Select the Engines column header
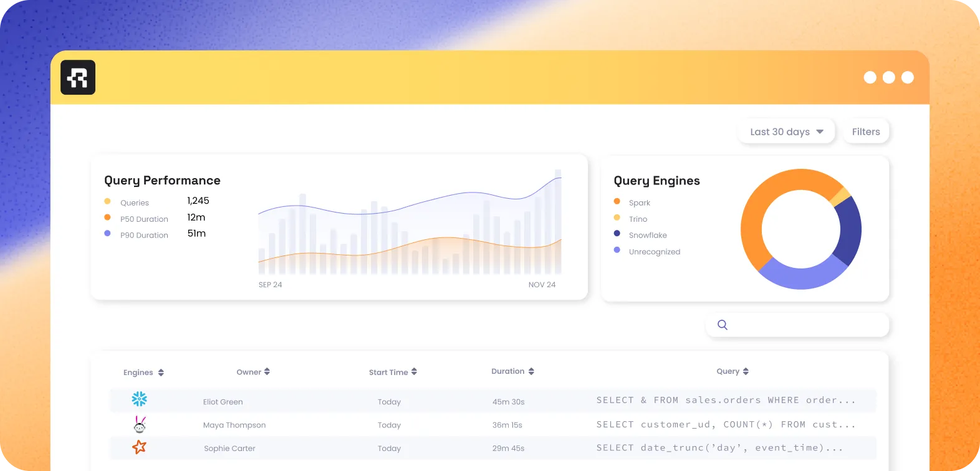The height and width of the screenshot is (471, 980). (x=138, y=373)
